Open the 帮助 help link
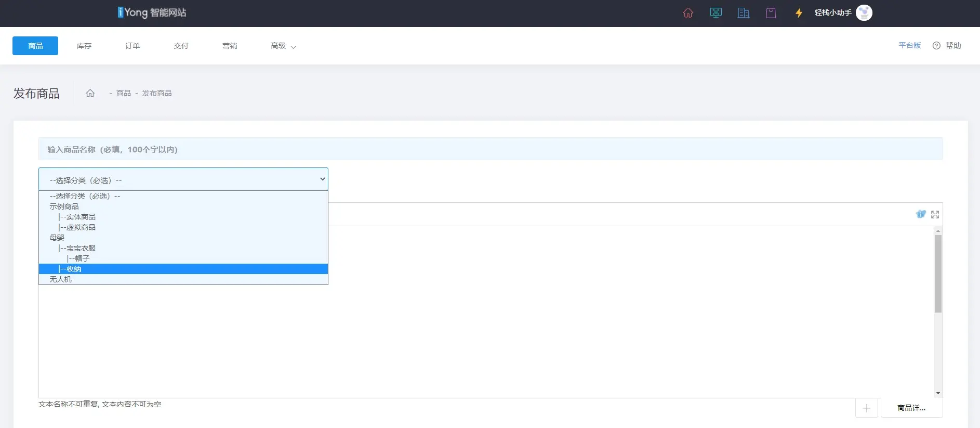 point(947,46)
